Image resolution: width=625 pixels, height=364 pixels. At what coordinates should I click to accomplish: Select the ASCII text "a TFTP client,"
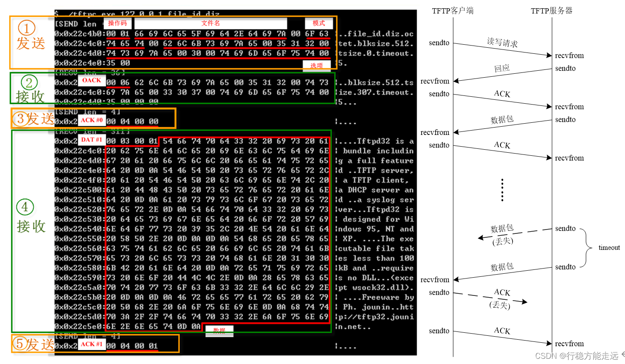tap(376, 180)
